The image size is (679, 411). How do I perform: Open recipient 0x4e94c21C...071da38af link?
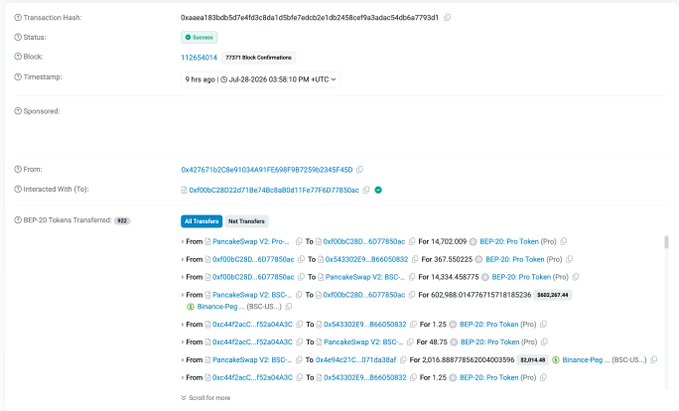356,360
